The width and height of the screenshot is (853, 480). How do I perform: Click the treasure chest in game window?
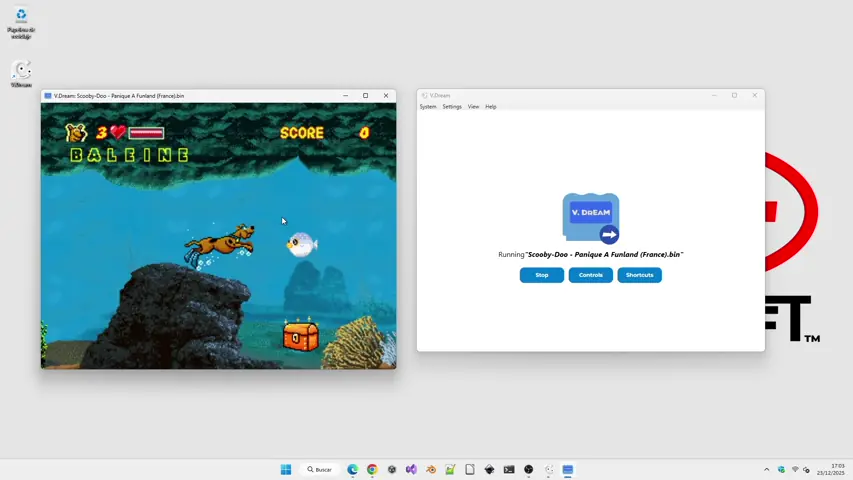[300, 336]
